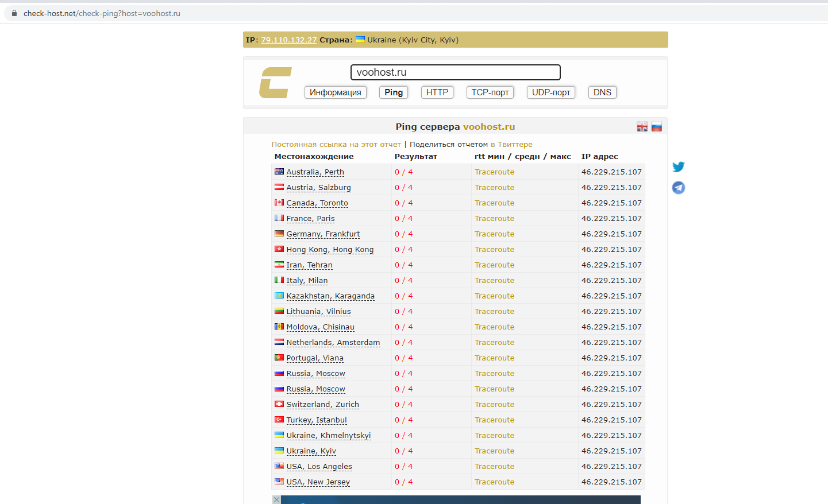The height and width of the screenshot is (504, 828).
Task: Click the Kazakhstan flag icon in Karaganda row
Action: click(279, 296)
